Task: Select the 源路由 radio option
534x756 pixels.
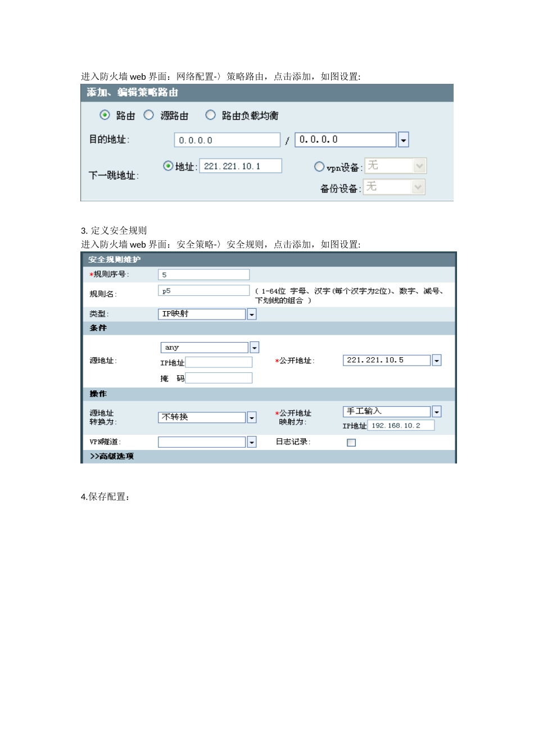Action: coord(148,115)
